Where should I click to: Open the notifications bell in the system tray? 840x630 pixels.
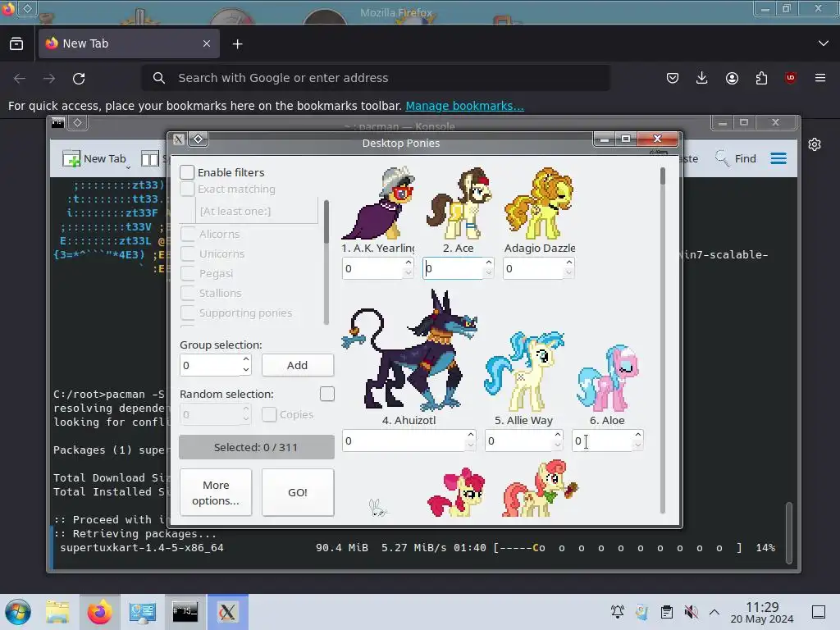pyautogui.click(x=617, y=611)
